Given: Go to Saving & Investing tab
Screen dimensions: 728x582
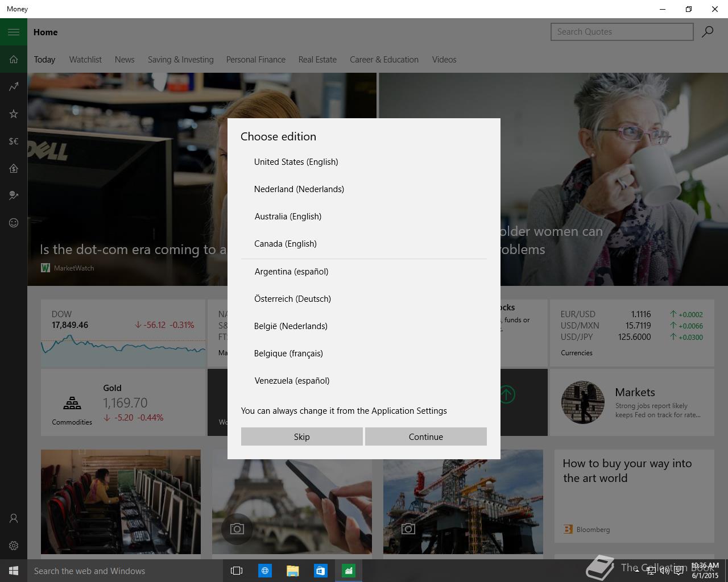Looking at the screenshot, I should [181, 60].
